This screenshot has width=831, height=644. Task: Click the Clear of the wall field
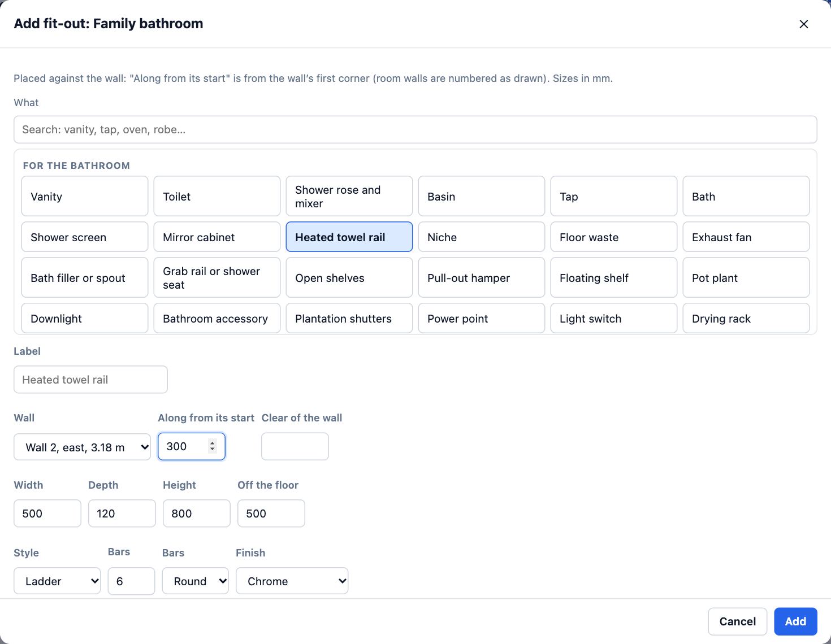pyautogui.click(x=295, y=446)
